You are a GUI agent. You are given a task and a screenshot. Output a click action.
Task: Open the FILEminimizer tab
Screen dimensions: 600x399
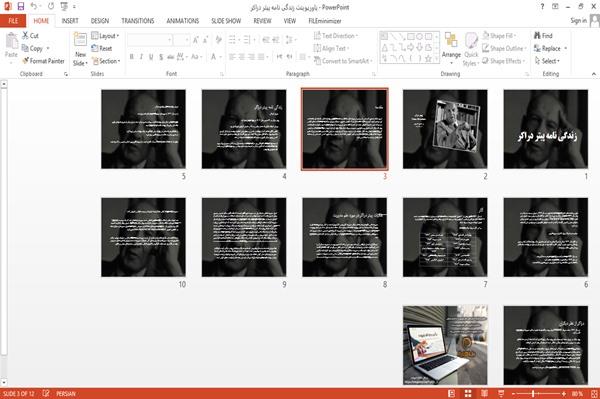[x=325, y=21]
